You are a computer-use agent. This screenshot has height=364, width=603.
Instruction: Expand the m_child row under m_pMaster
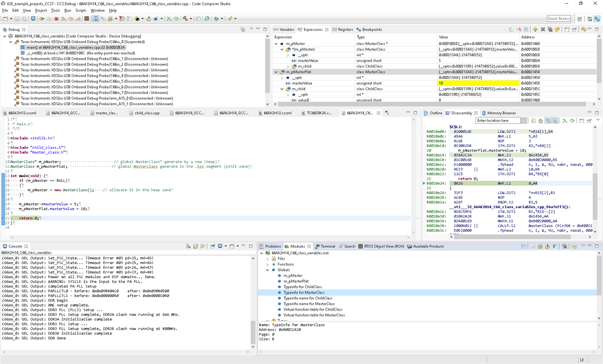click(288, 66)
